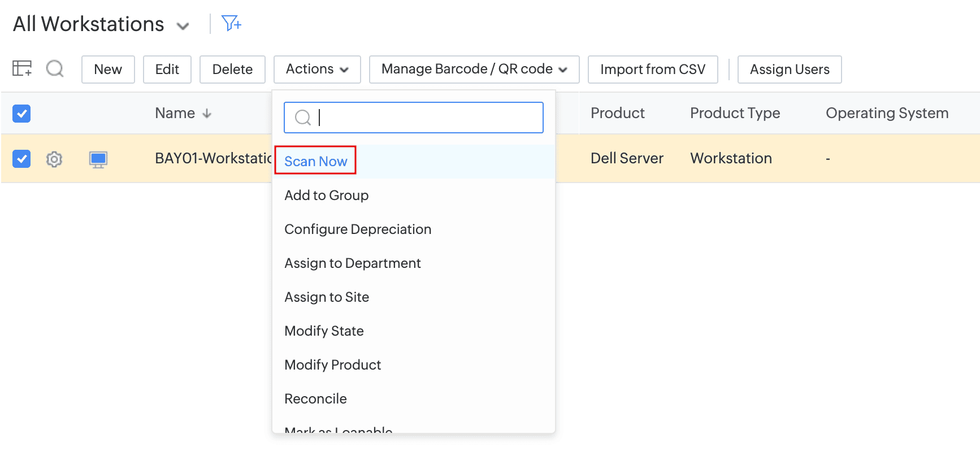
Task: Select Modify State from the list
Action: click(324, 331)
